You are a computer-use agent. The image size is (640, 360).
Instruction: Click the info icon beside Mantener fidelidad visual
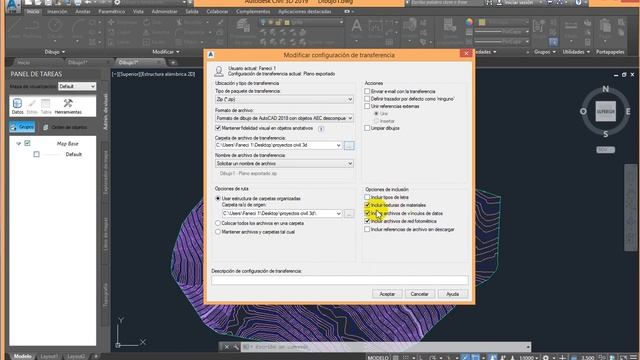click(321, 129)
